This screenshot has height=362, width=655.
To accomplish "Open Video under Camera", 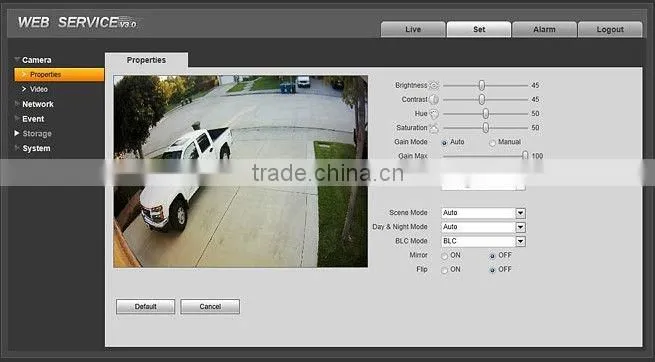I will tap(38, 89).
